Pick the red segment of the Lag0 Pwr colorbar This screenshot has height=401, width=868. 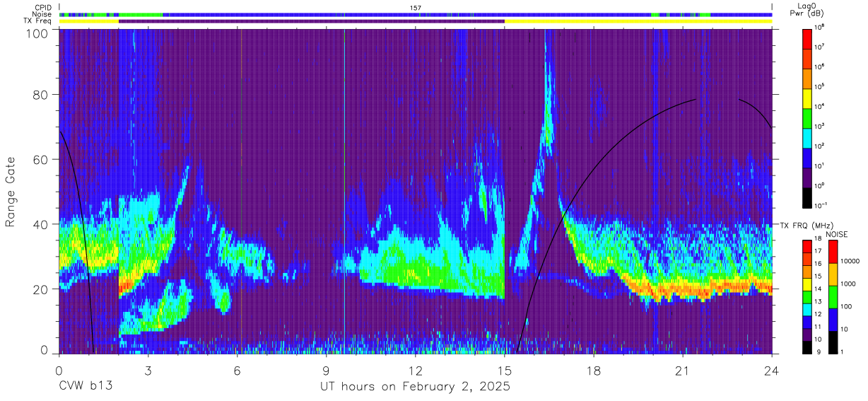pos(807,38)
